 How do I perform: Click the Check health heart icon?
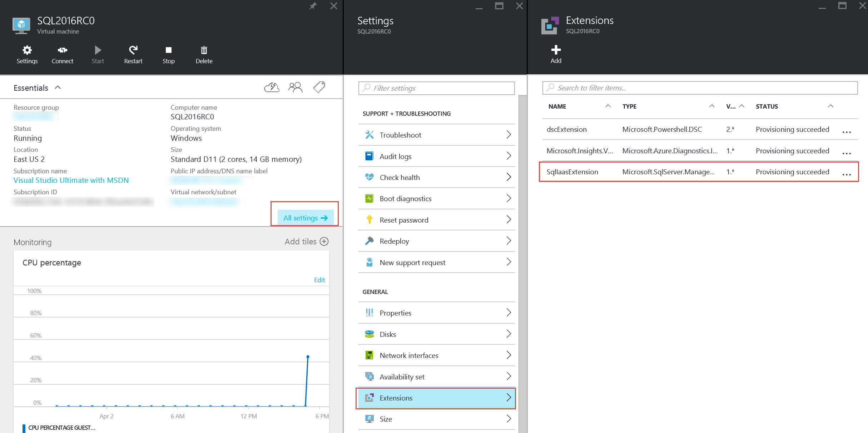click(x=369, y=177)
